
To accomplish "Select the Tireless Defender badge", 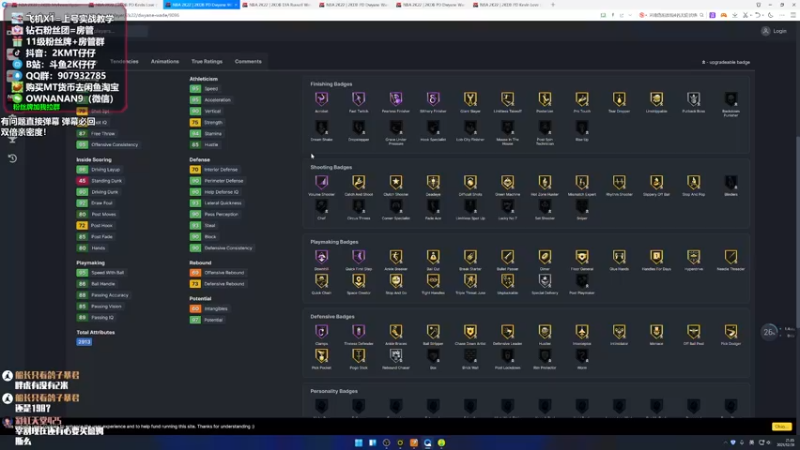I will [359, 331].
